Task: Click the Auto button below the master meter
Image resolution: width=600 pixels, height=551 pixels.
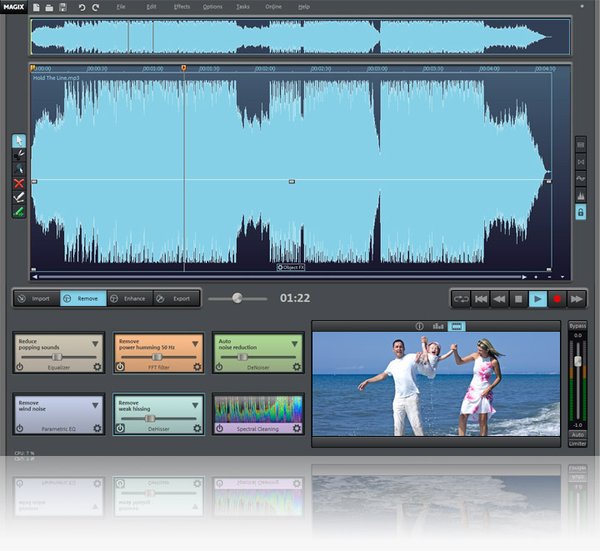Action: [577, 435]
